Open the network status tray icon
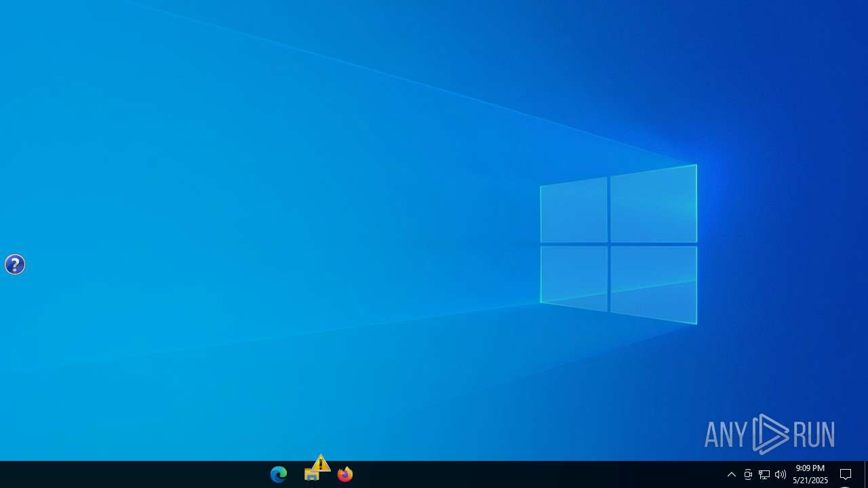The image size is (868, 488). 764,474
